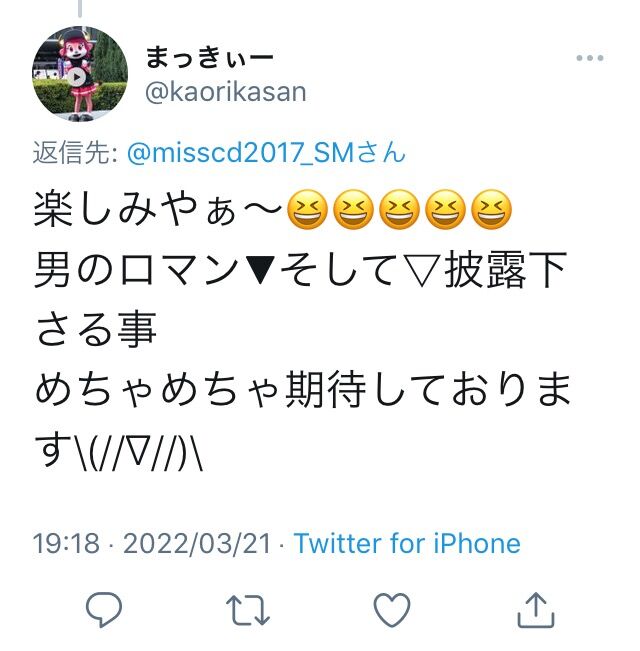This screenshot has height=651, width=640.
Task: Click the Twitter for iPhone source link
Action: click(407, 543)
